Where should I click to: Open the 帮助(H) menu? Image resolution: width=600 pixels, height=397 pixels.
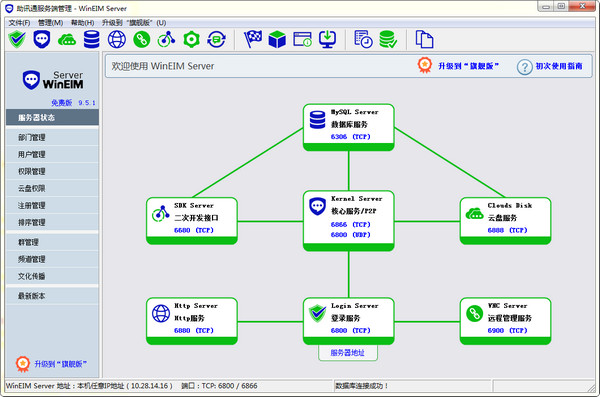click(x=82, y=23)
